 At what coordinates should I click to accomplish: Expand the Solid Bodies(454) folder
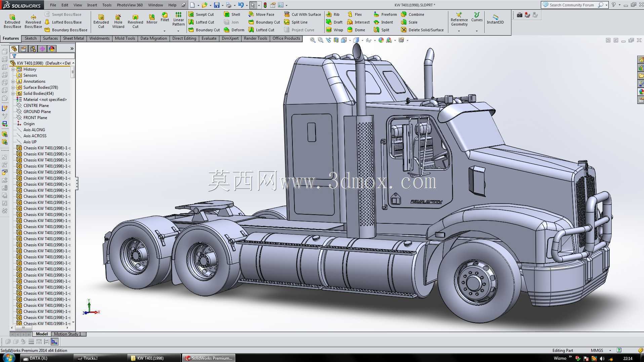click(x=13, y=94)
